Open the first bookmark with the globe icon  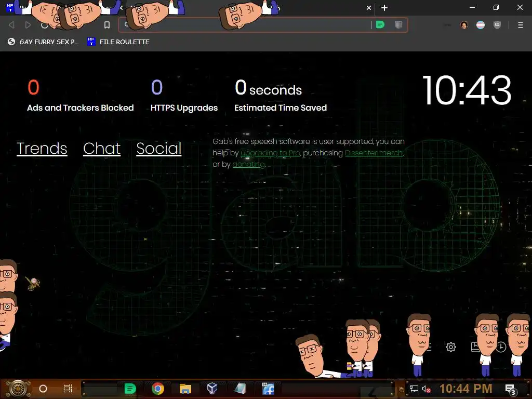(43, 42)
